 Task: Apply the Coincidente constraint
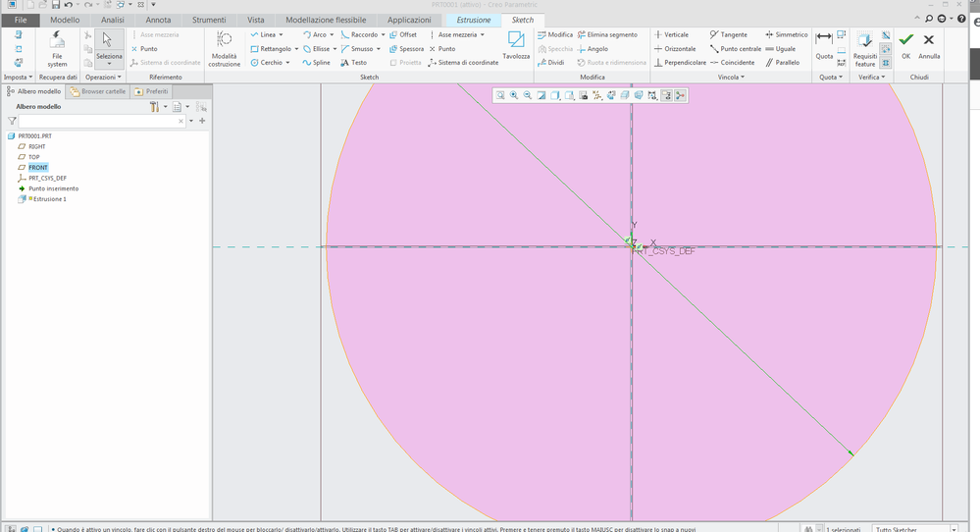click(733, 63)
